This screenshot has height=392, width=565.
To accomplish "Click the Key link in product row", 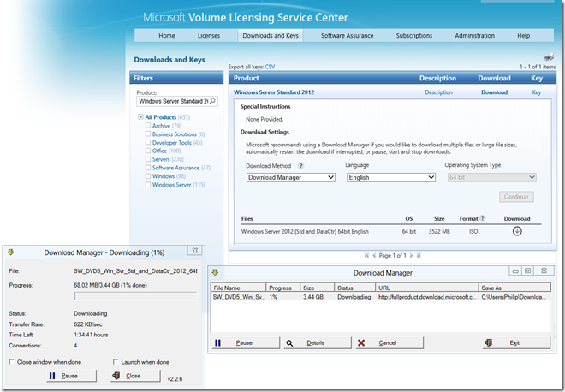I will (537, 92).
